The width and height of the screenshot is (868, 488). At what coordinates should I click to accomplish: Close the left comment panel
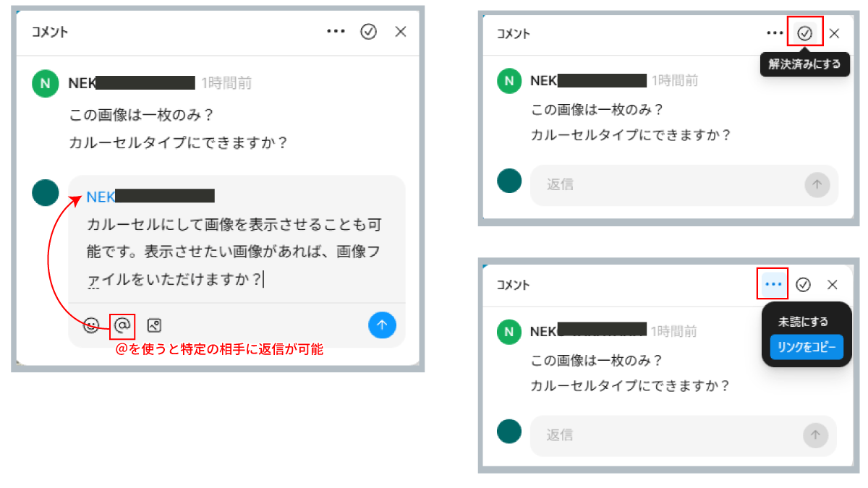tap(401, 32)
